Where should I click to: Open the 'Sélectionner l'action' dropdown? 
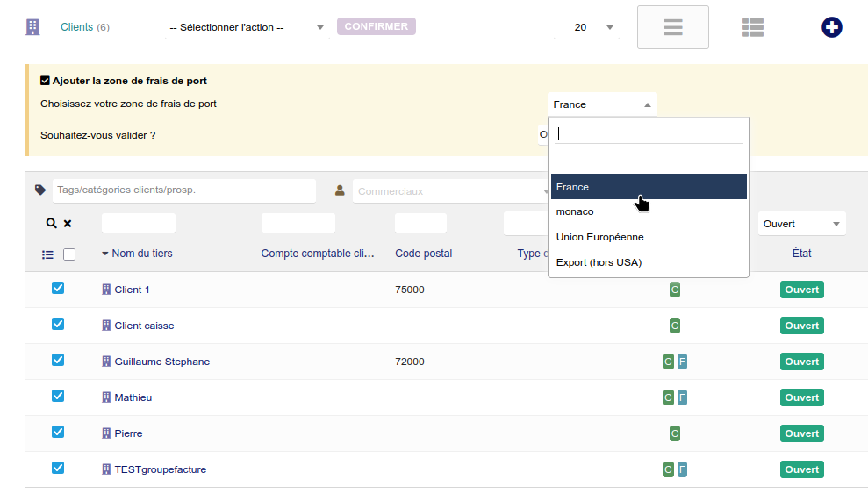247,27
